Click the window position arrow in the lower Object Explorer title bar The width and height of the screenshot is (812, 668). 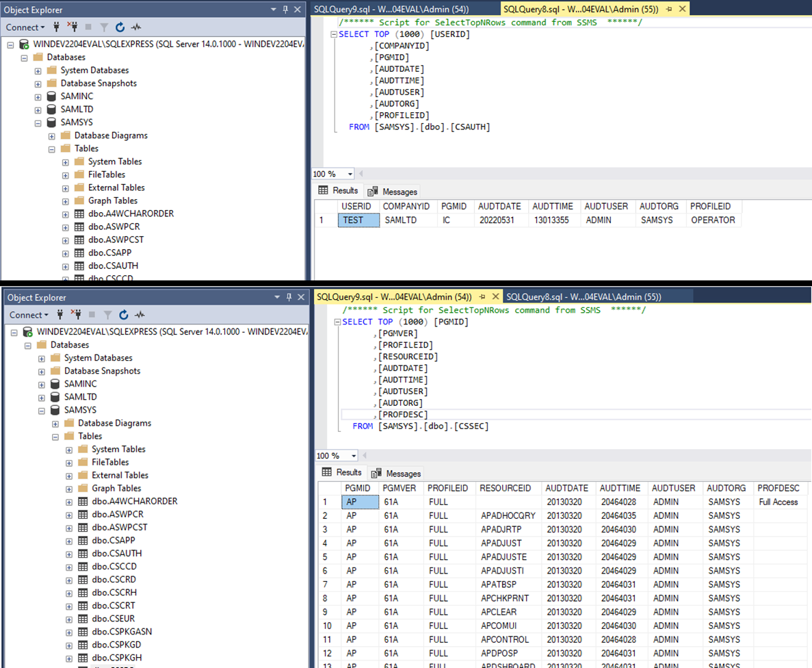277,298
